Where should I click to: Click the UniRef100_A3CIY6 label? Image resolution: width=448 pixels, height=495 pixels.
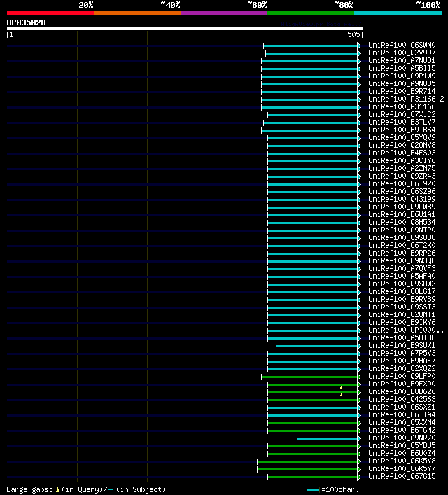click(402, 161)
